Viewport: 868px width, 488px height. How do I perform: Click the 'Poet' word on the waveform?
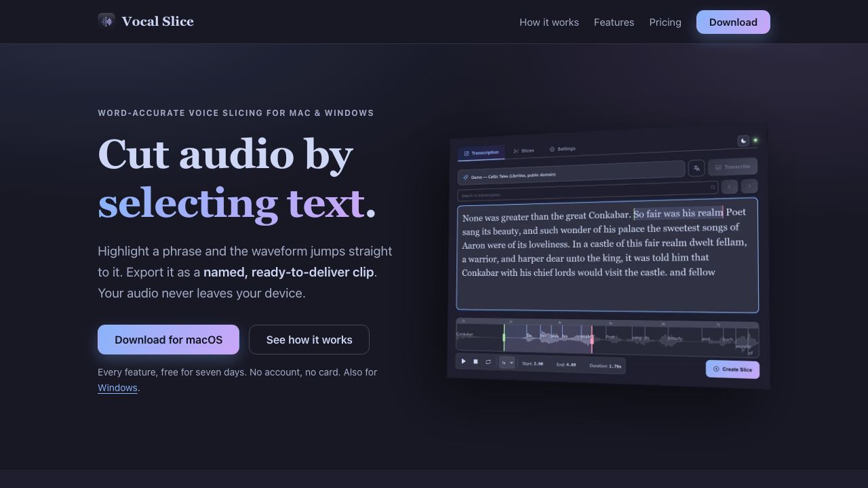pos(610,337)
